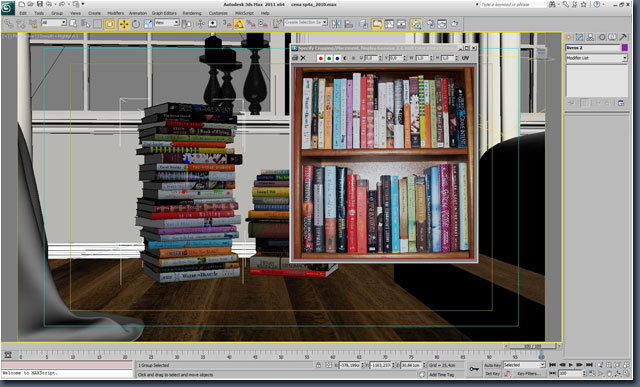Select the Select and Link tool
This screenshot has height=387, width=640.
point(8,24)
